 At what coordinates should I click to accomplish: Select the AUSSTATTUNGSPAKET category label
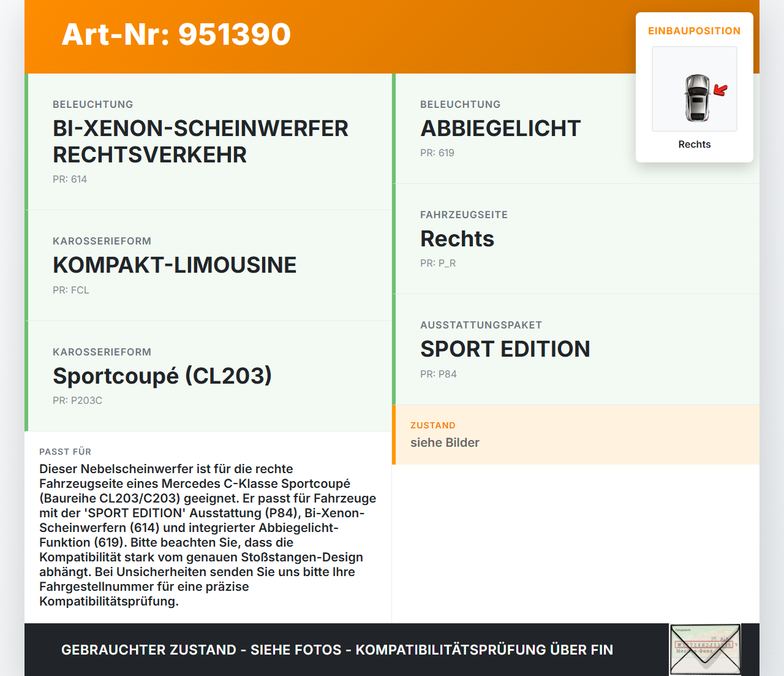point(481,325)
